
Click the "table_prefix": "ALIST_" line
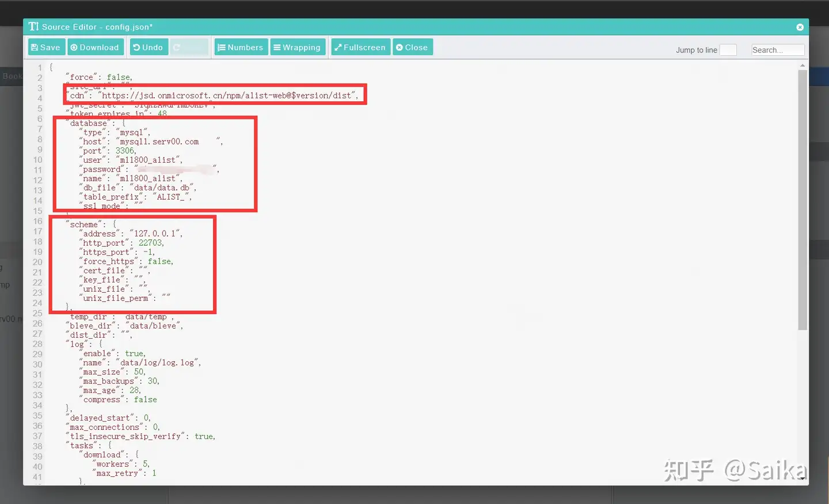135,197
